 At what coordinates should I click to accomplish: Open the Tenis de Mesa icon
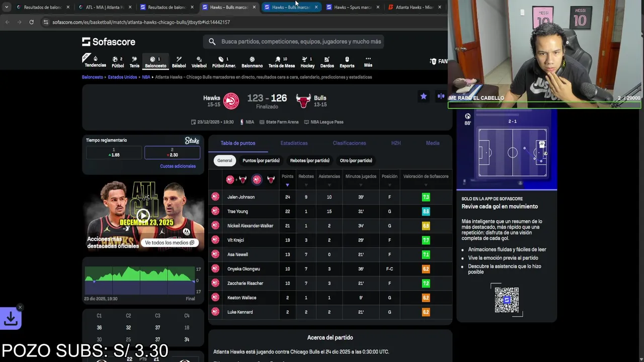coord(281,62)
